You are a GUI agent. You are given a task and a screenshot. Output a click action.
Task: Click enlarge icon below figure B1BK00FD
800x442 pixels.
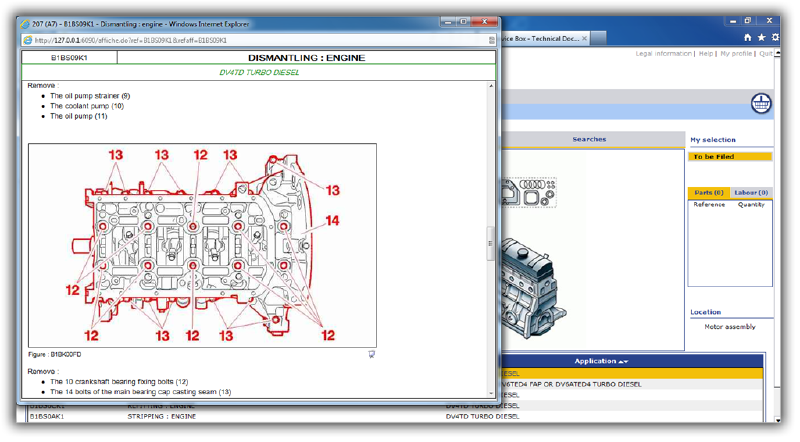point(371,354)
